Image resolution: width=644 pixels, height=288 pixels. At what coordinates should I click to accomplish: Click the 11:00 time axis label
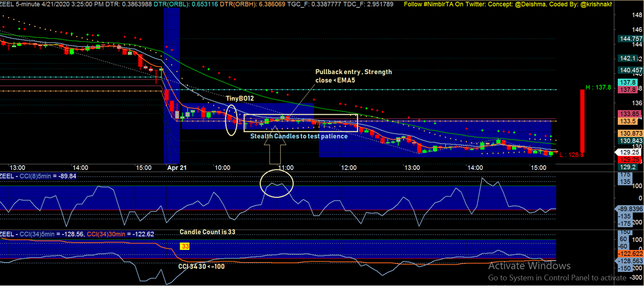coord(286,167)
